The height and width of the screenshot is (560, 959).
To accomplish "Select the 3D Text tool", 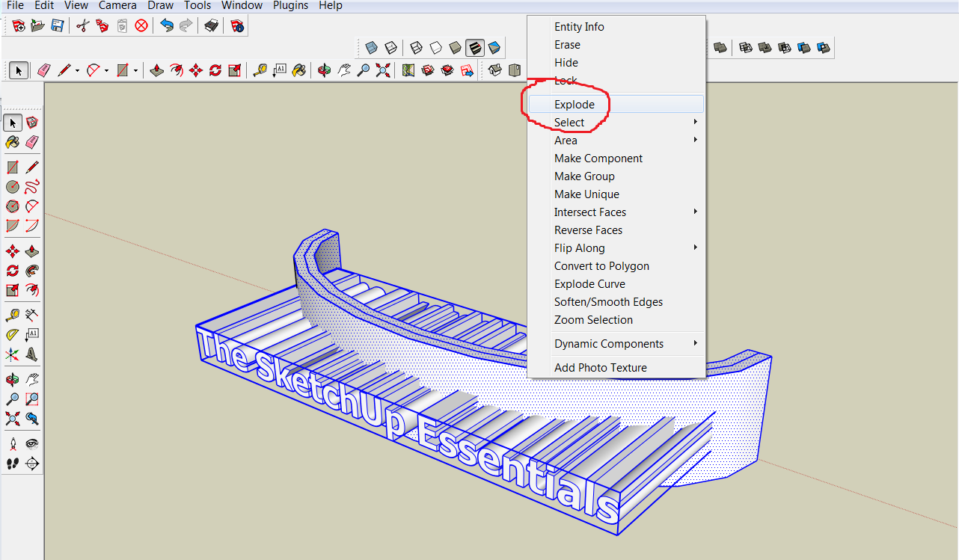I will (32, 354).
